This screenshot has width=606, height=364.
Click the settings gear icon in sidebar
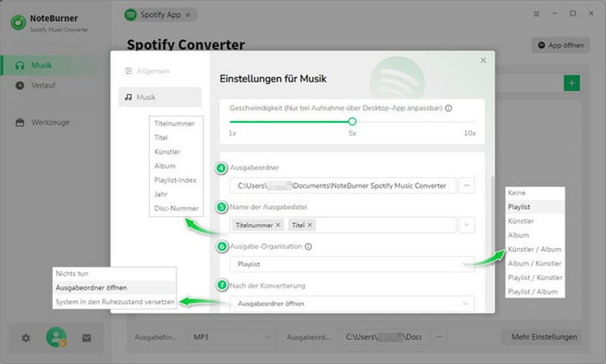coord(26,338)
